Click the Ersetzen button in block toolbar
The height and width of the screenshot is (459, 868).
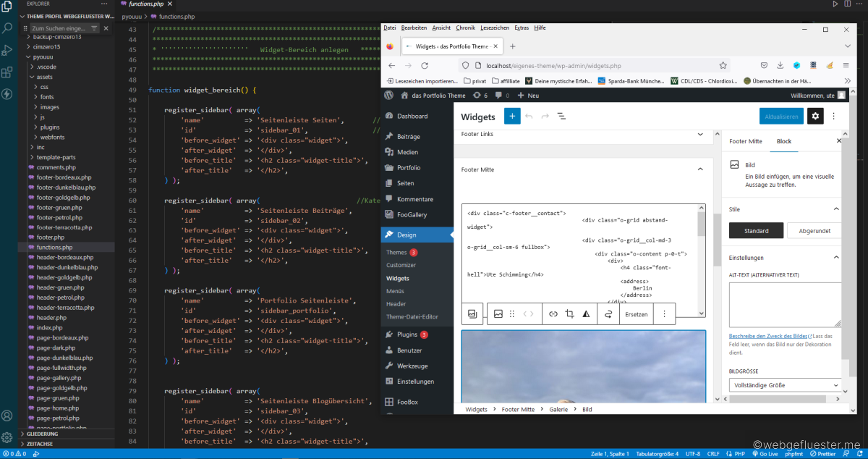[636, 314]
